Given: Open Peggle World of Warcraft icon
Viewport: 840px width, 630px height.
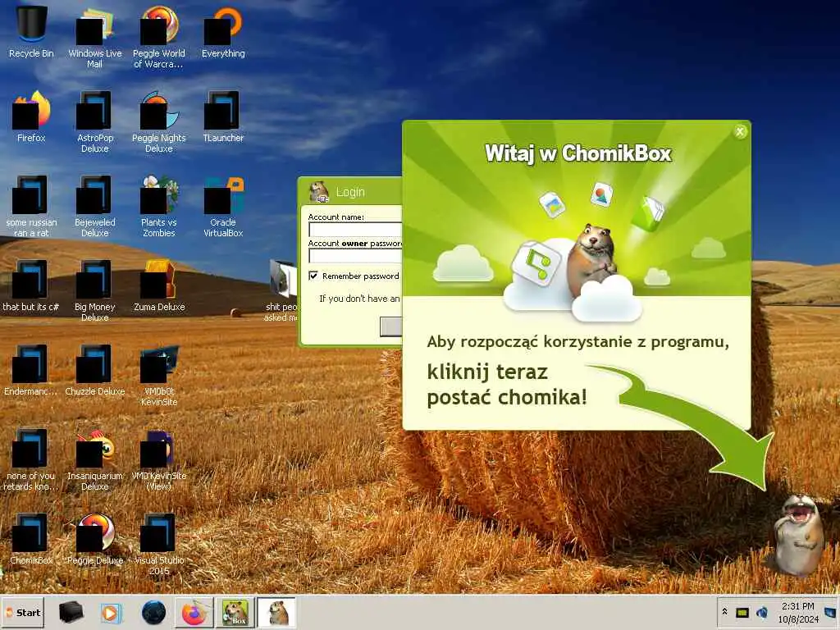Looking at the screenshot, I should coord(158,36).
